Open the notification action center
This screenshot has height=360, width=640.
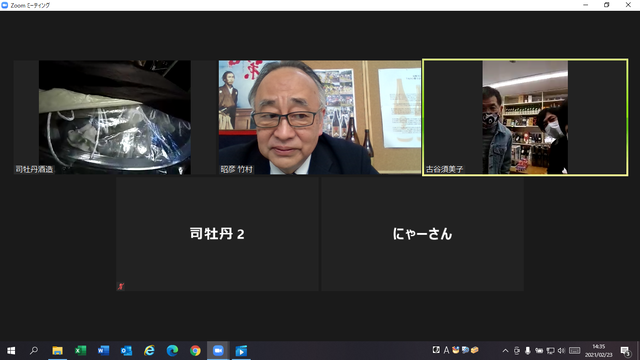[x=625, y=351]
